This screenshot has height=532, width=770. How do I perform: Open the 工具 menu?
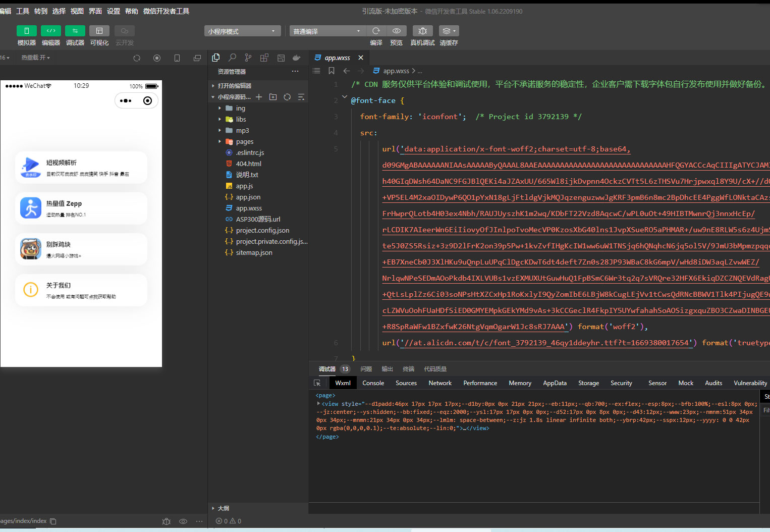(23, 11)
